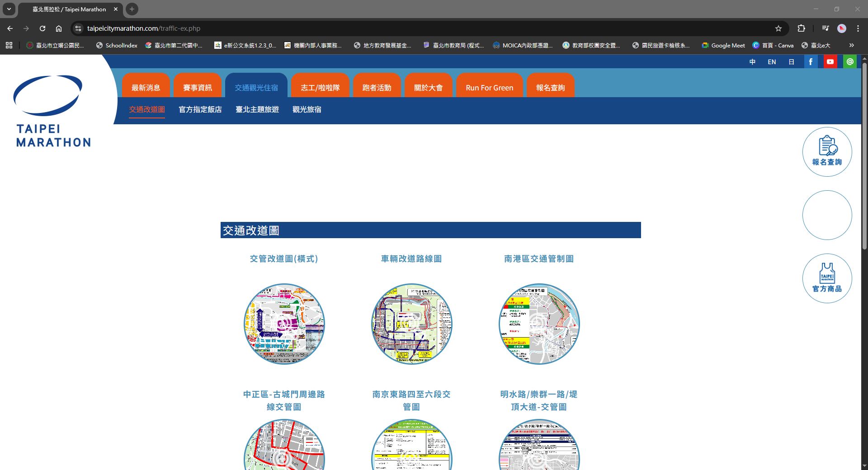Switch to the 賽事資訊 tab
Image resolution: width=868 pixels, height=470 pixels.
click(x=198, y=87)
